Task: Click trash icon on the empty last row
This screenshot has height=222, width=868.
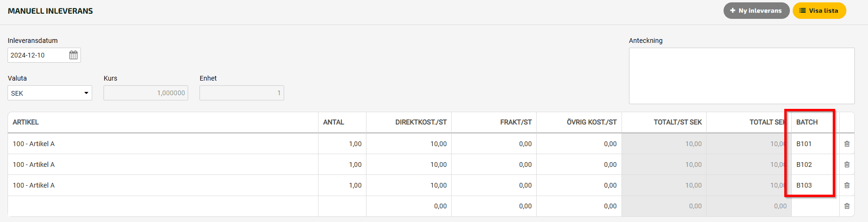Action: tap(847, 206)
